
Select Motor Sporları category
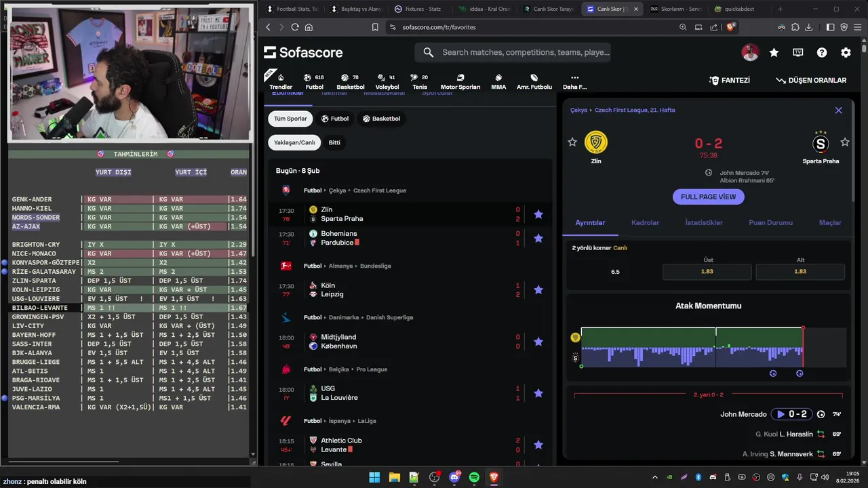(x=460, y=81)
